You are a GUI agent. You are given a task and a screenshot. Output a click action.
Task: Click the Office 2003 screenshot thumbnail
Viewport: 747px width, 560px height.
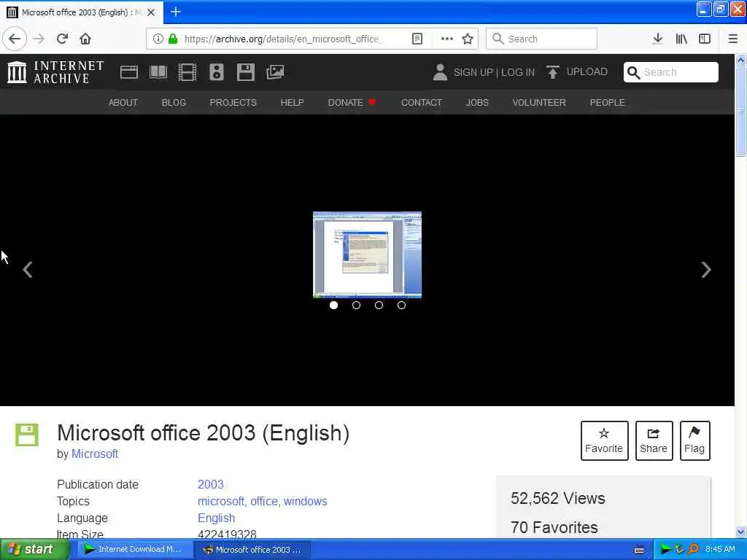point(367,254)
